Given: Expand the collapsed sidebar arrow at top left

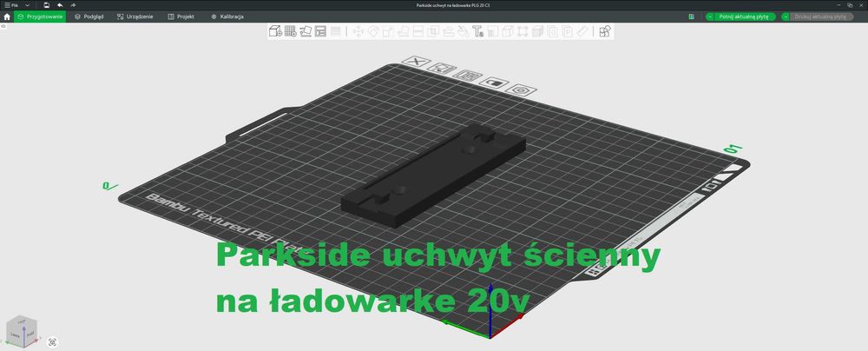Looking at the screenshot, I should point(3,26).
